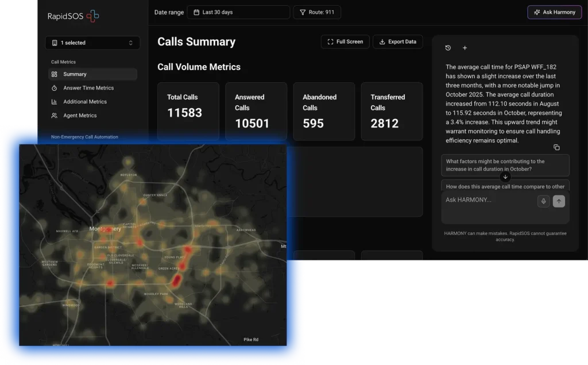Click the sparkle icon on Ask Harmony
This screenshot has height=365, width=588.
537,11
